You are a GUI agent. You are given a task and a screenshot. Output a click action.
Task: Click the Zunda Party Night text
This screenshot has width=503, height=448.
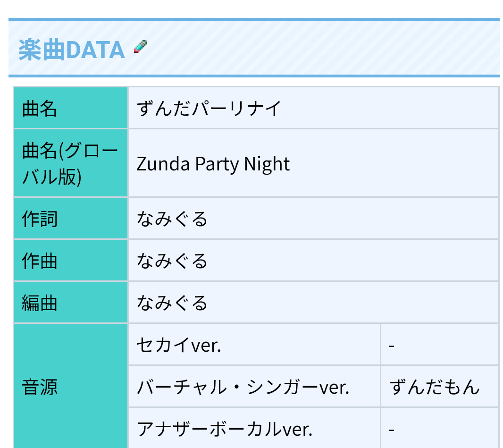tap(213, 164)
